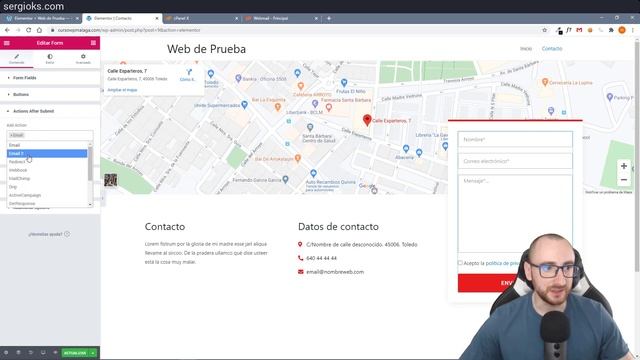Open the ¿Necesitas ayuda? link
Viewport: 640px width, 360px height.
coord(49,234)
